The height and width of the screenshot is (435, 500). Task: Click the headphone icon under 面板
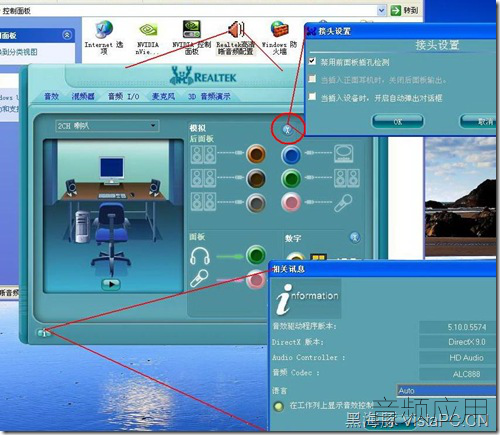(200, 256)
